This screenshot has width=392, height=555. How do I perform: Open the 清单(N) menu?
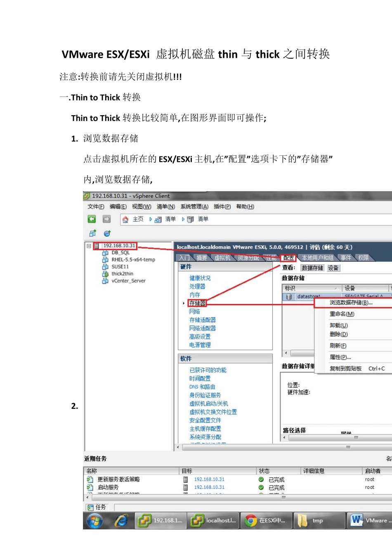[165, 206]
